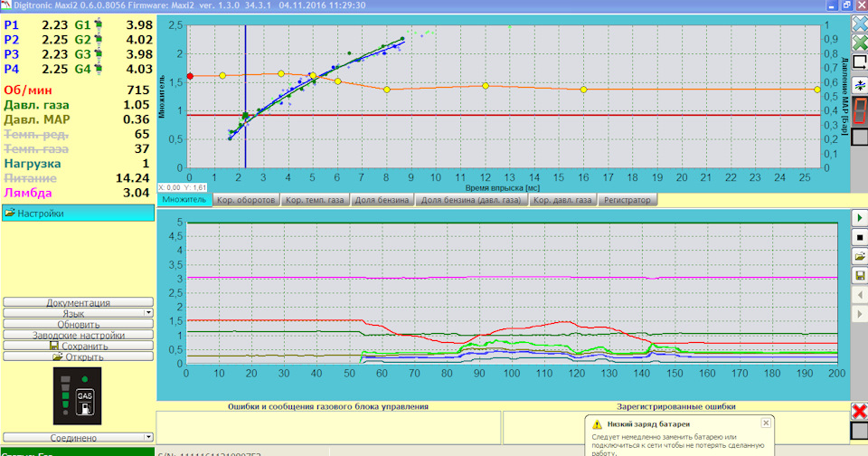Select the yellow curve point at 12 ms
The image size is (868, 456).
pyautogui.click(x=486, y=86)
